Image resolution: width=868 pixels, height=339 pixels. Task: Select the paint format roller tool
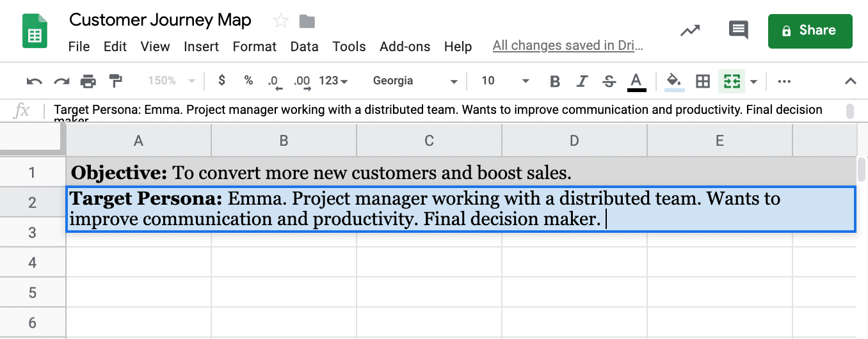click(x=115, y=81)
